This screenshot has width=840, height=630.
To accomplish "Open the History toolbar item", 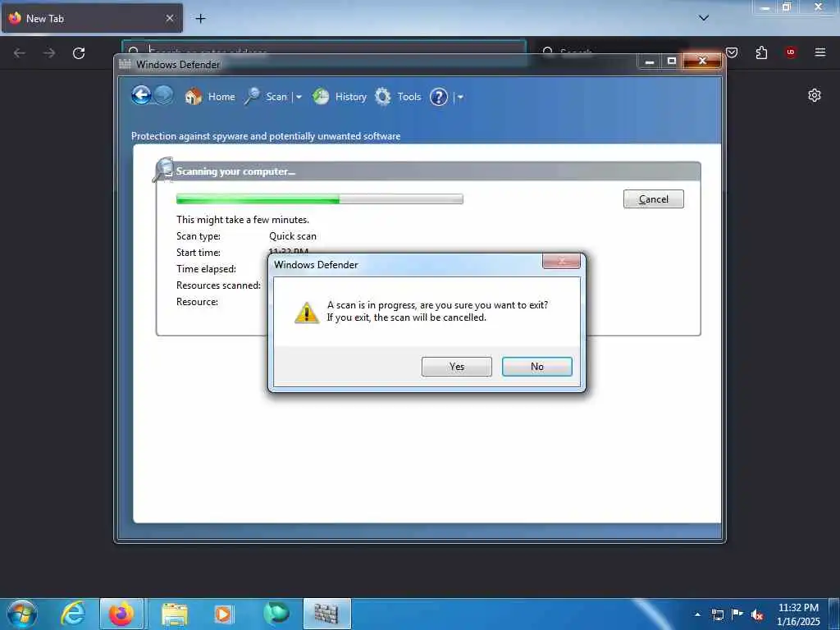I will point(350,97).
